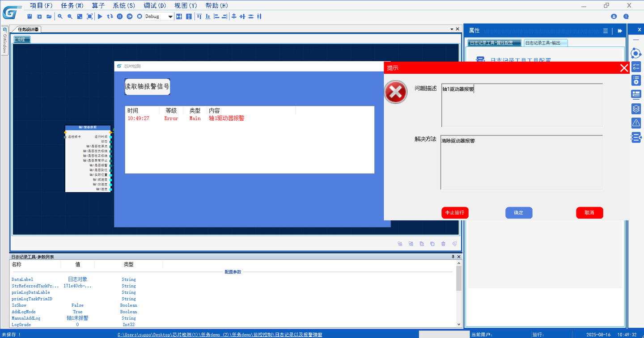Open a project with the folder icon

[49, 17]
